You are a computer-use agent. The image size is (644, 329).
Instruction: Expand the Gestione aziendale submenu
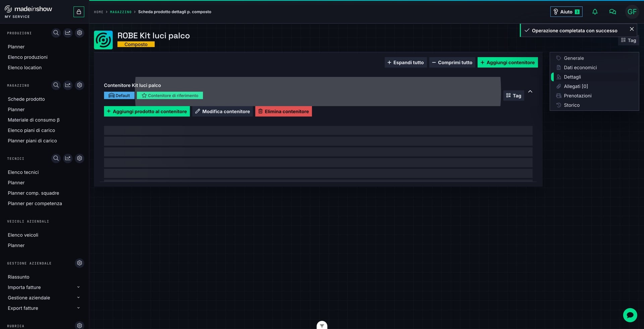point(78,298)
